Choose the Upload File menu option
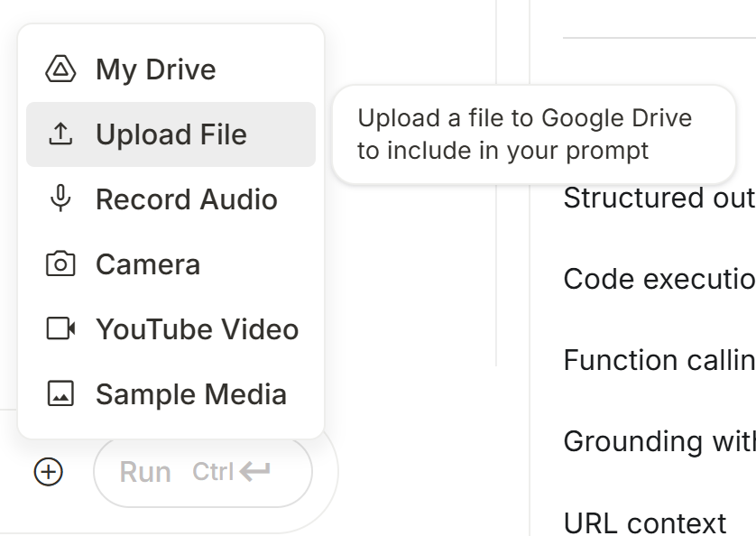This screenshot has width=756, height=536. [171, 134]
